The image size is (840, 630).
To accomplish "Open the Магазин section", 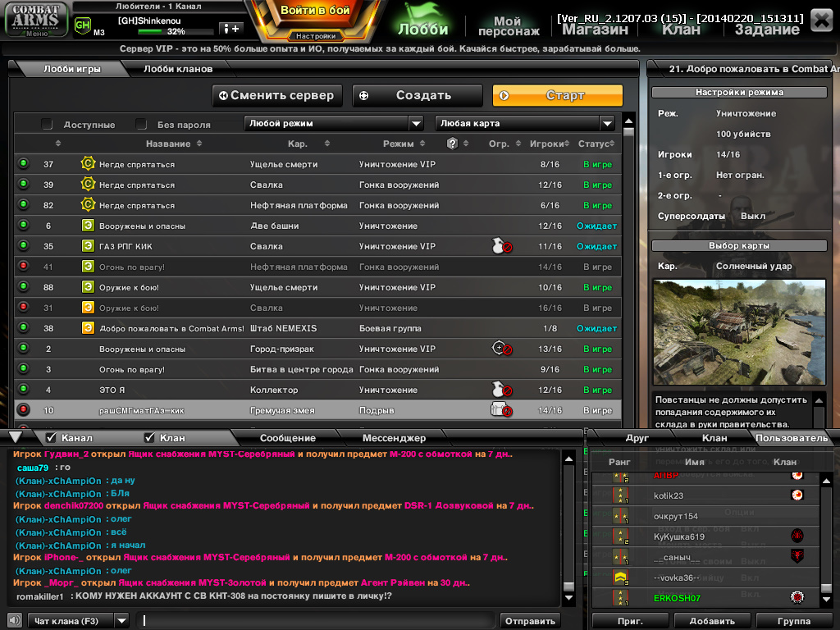I will (x=595, y=29).
